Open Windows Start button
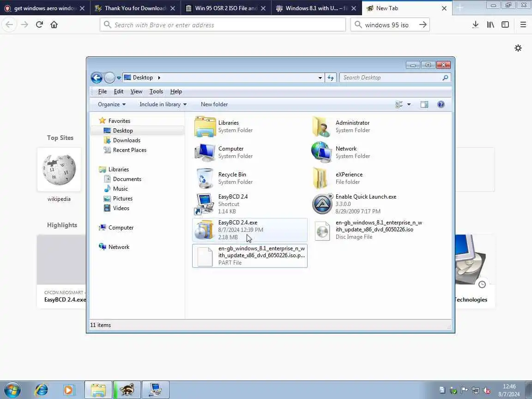Image resolution: width=532 pixels, height=399 pixels. 13,390
